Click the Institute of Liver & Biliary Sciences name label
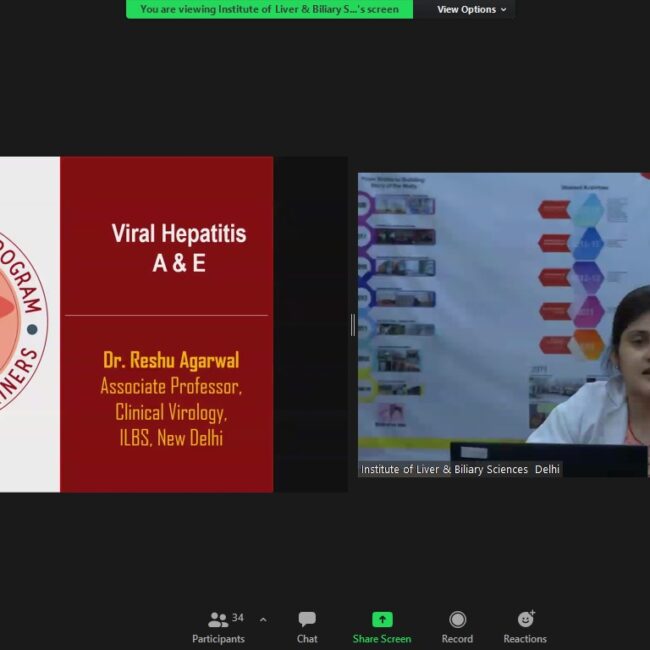The image size is (650, 650). coord(460,469)
